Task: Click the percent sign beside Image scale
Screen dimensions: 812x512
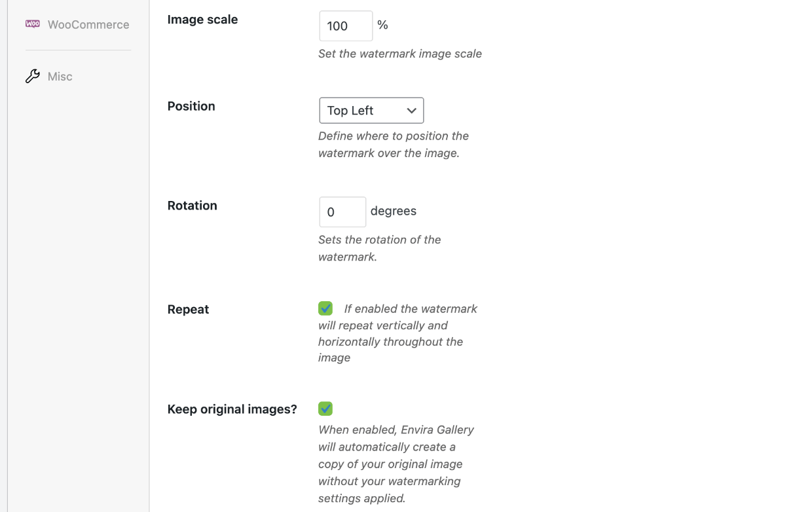Action: tap(382, 26)
